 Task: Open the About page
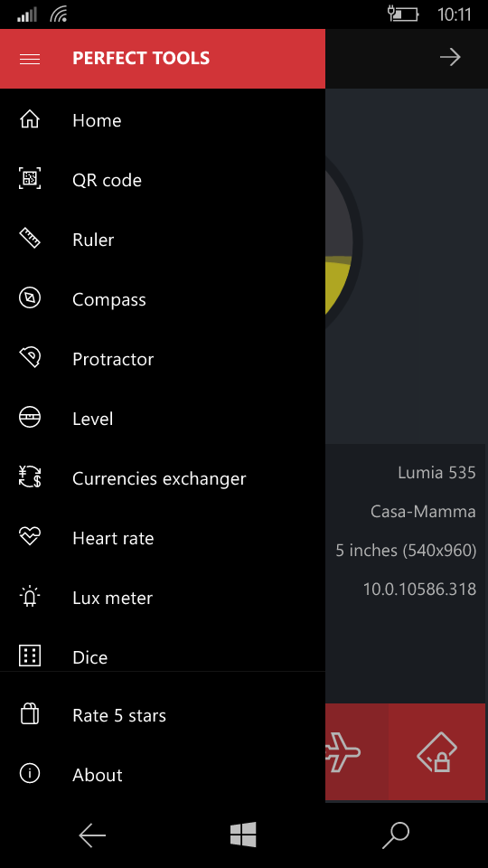(x=163, y=775)
